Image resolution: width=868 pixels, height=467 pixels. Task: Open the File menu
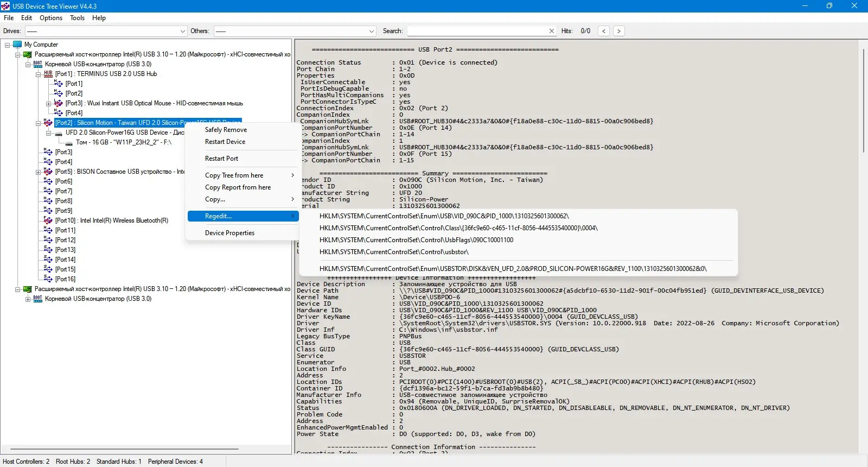pos(9,18)
